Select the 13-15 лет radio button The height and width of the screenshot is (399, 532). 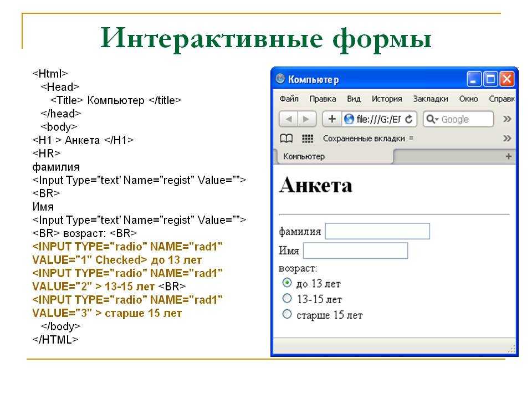(x=287, y=298)
